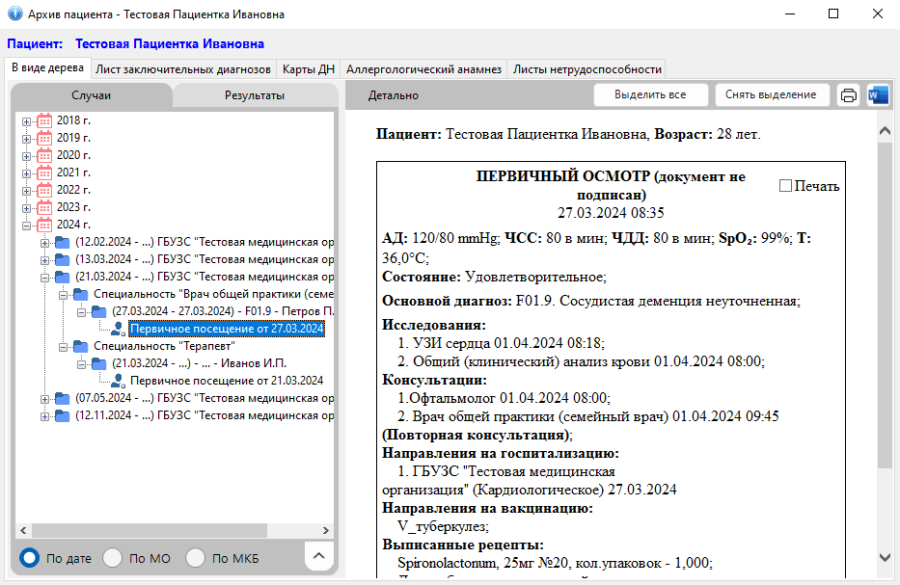Click the calendar icon beside 2024 г.
Screen dimensions: 900x585
[x=44, y=224]
